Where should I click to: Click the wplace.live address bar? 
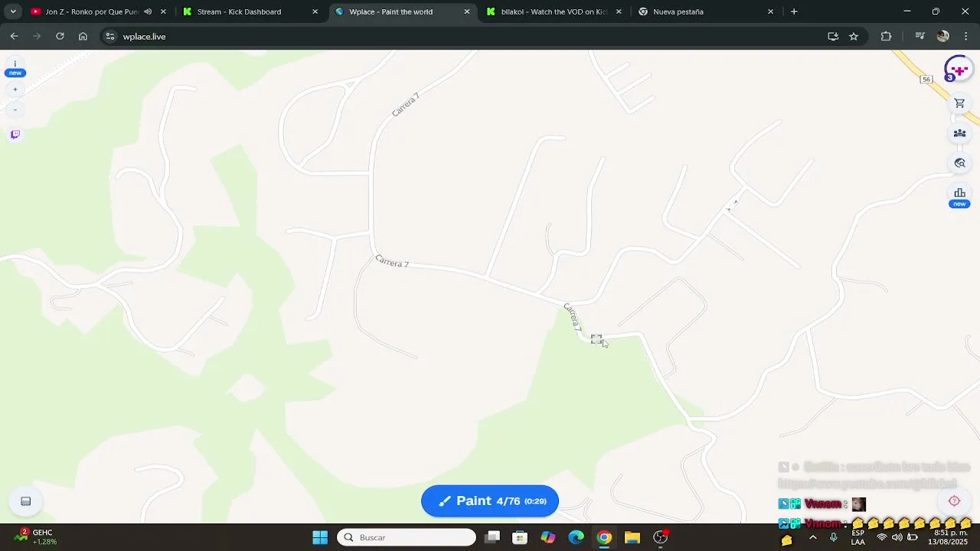pyautogui.click(x=459, y=36)
